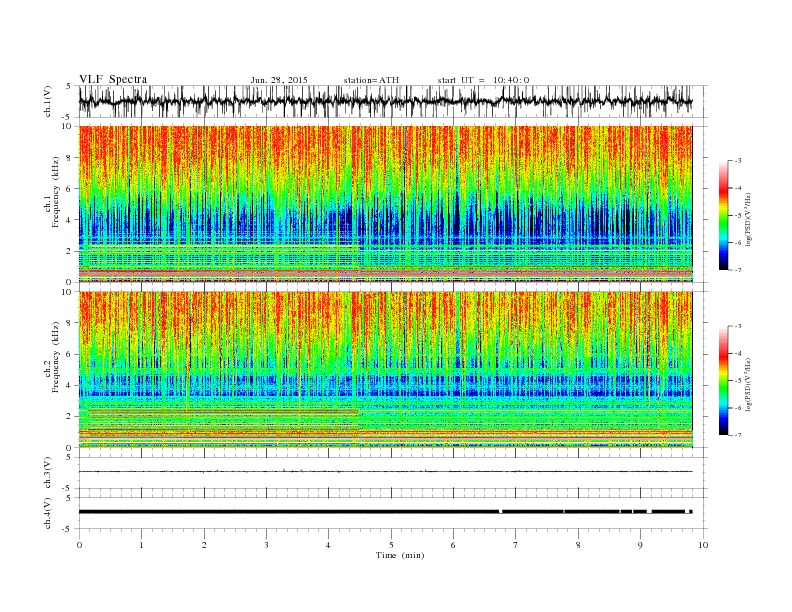Click the ch.1 waveform trace panel

[393, 101]
